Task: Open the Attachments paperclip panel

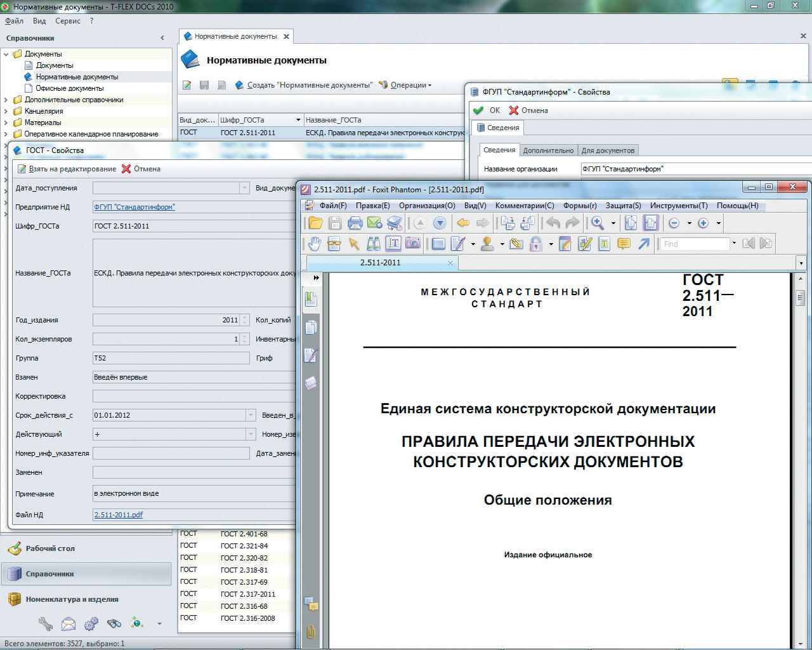Action: coord(311,632)
